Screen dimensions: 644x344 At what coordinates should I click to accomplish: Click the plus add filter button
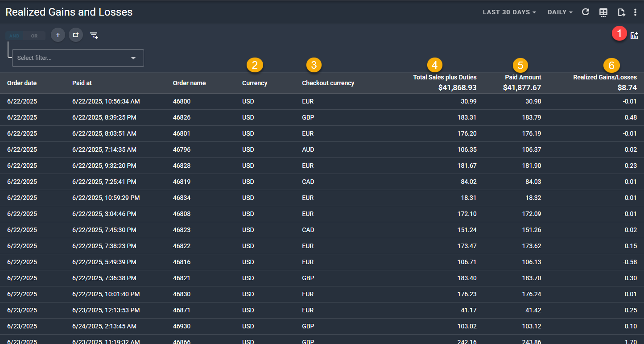58,35
